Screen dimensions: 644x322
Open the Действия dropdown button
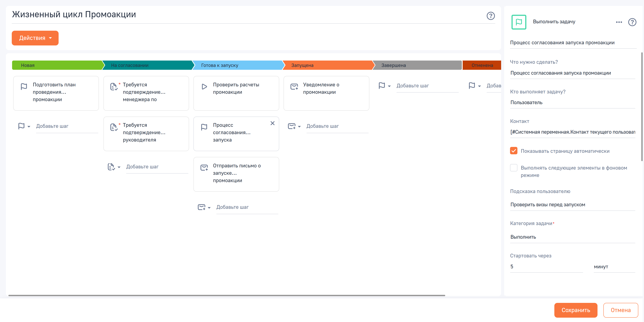click(35, 38)
